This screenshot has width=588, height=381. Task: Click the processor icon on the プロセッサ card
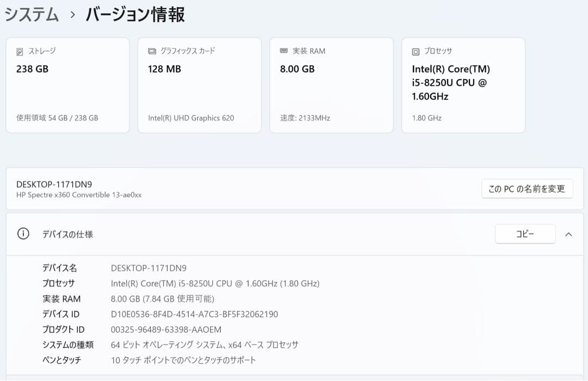coord(415,51)
